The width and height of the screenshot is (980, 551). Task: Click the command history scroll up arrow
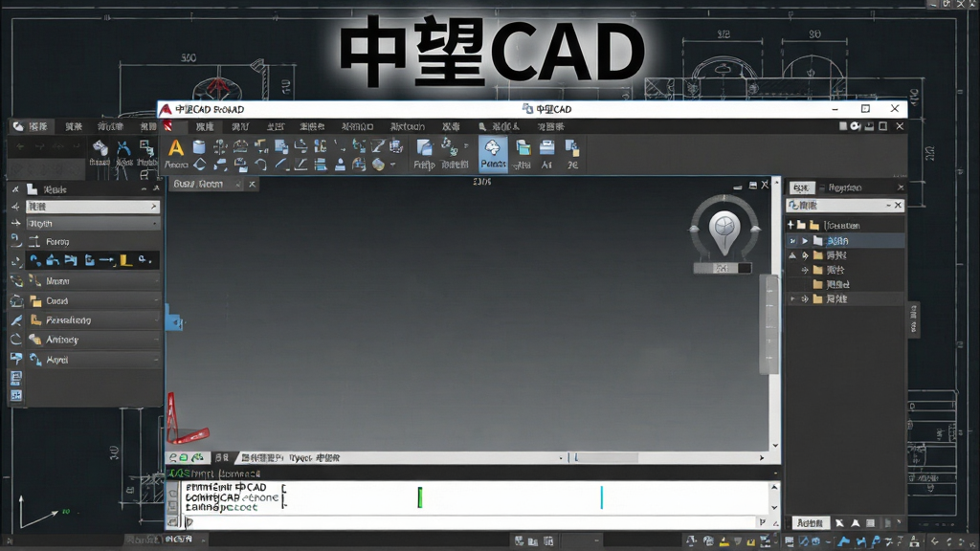774,487
